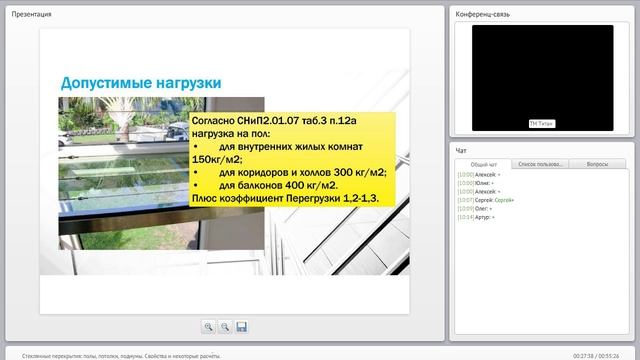The width and height of the screenshot is (640, 360).
Task: Click the conference video feed
Action: [x=542, y=78]
